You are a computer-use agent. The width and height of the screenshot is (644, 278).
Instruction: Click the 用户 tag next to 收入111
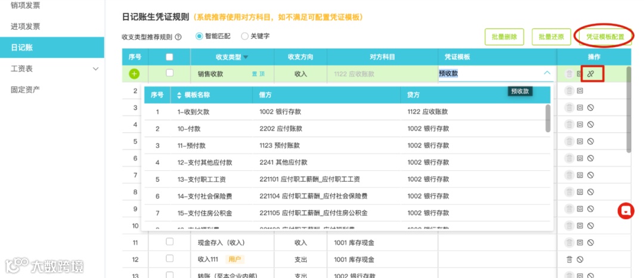(x=234, y=259)
